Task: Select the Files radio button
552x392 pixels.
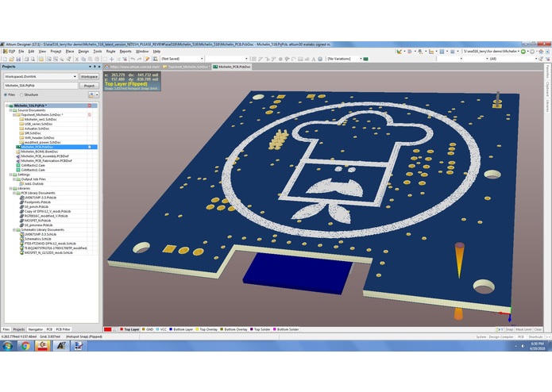Action: [x=6, y=95]
